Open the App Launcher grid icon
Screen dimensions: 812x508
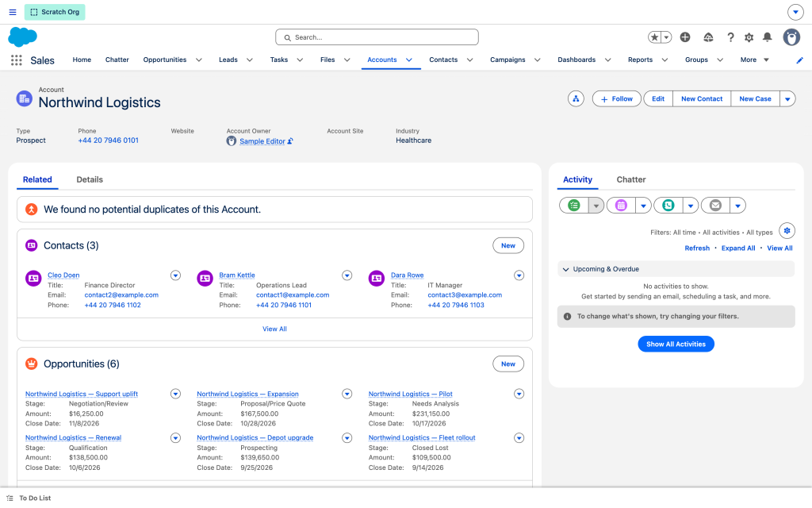click(17, 60)
